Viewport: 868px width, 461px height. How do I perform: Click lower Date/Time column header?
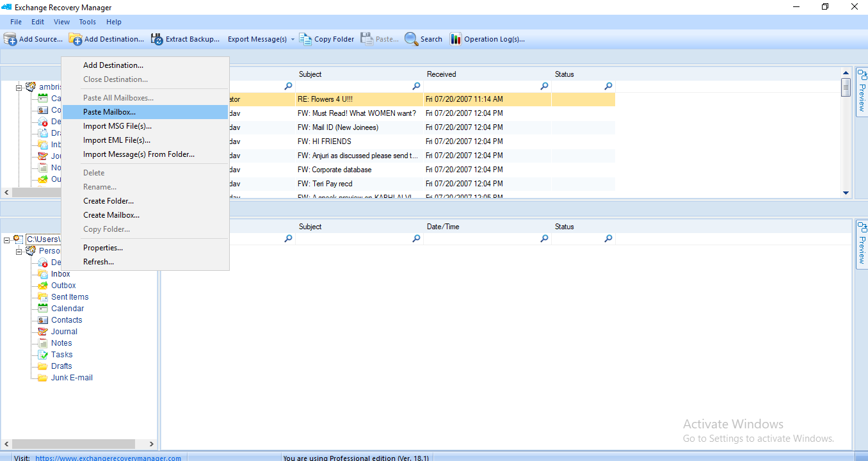[487, 227]
